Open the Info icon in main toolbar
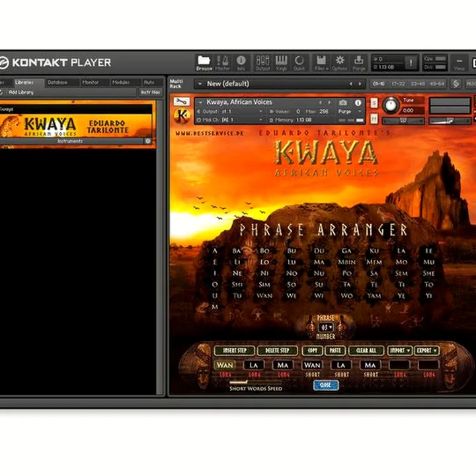 click(x=241, y=63)
